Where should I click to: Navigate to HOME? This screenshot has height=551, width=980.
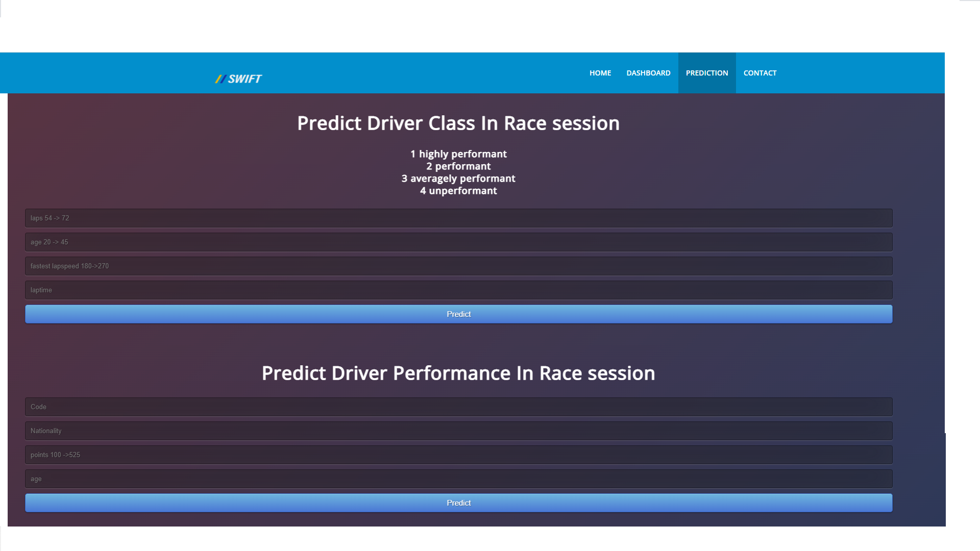(600, 72)
